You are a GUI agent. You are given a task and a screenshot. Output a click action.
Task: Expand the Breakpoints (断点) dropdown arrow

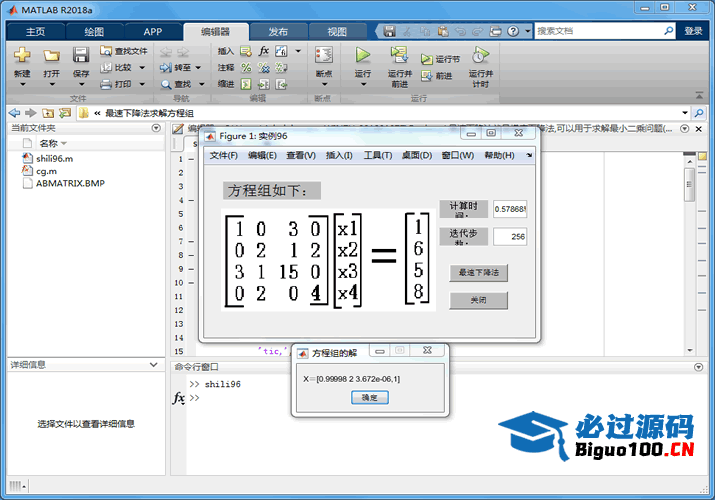(324, 84)
